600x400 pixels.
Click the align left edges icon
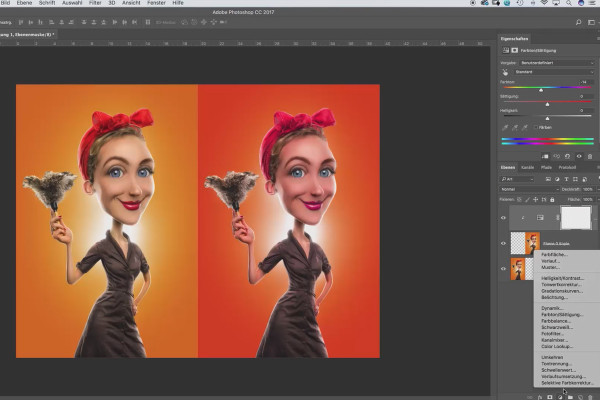click(x=52, y=22)
